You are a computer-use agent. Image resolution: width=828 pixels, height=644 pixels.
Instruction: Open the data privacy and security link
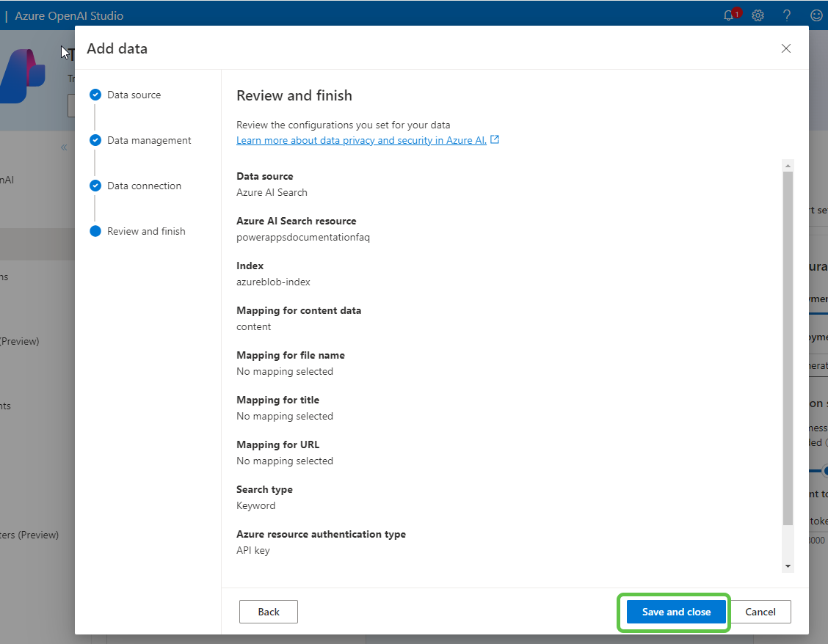361,140
